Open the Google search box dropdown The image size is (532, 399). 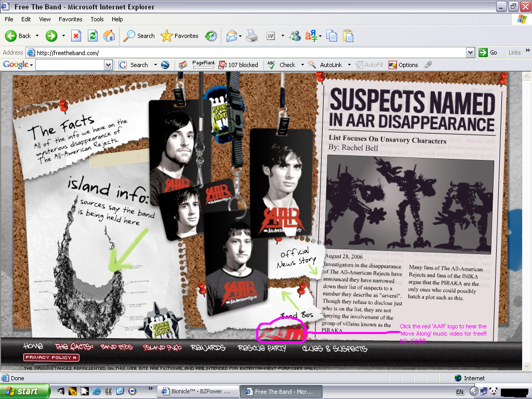click(x=108, y=65)
